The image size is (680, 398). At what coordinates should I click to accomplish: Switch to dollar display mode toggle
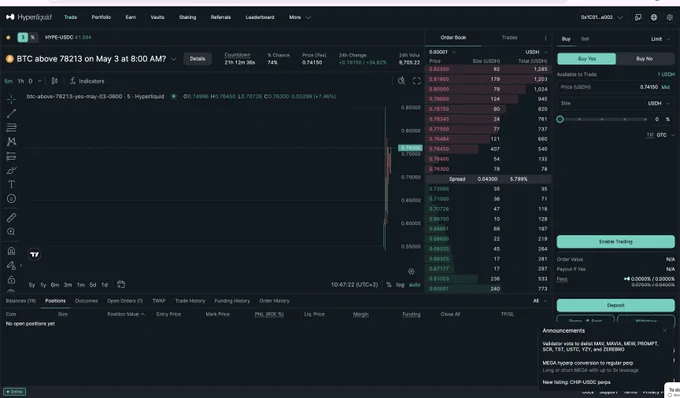[23, 37]
